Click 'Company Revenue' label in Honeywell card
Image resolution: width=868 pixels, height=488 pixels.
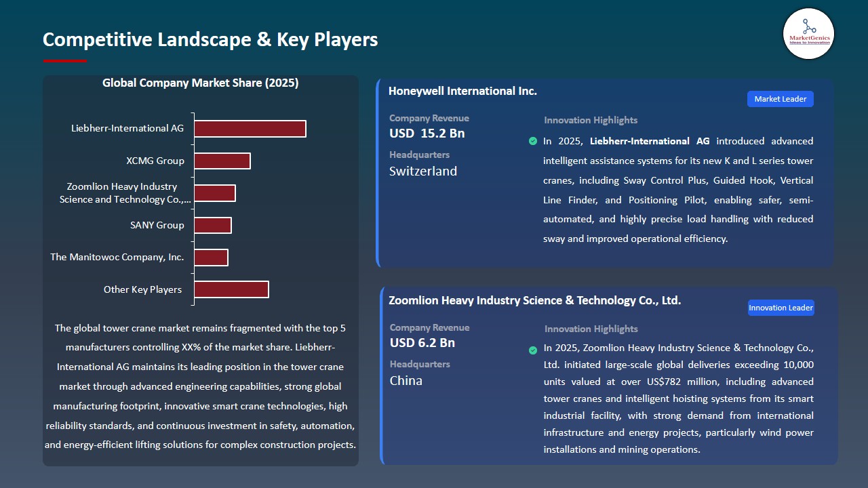(x=429, y=118)
